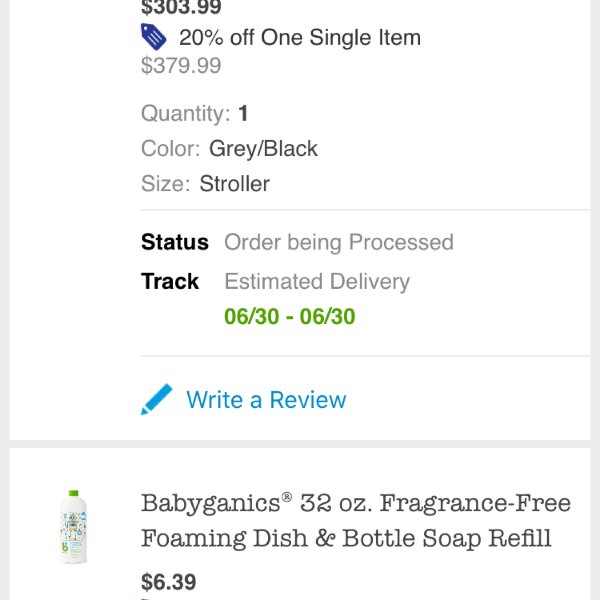Click the Stroller size value
Image resolution: width=600 pixels, height=600 pixels.
[235, 184]
